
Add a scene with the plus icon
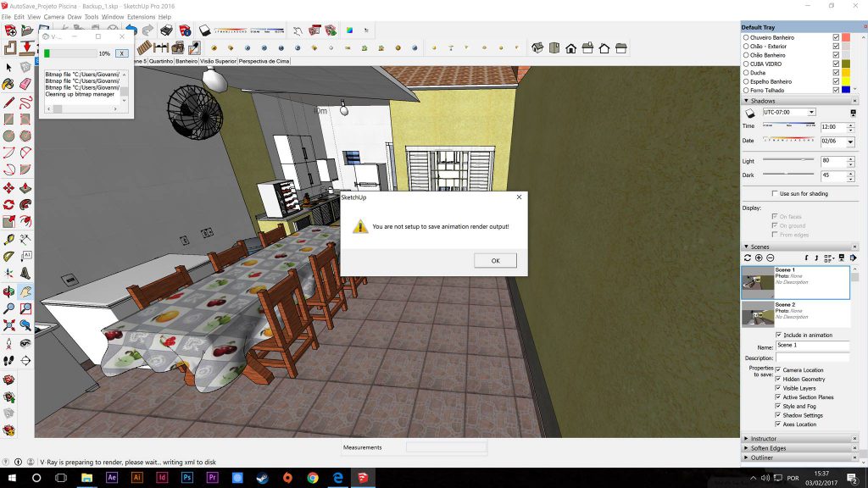759,258
